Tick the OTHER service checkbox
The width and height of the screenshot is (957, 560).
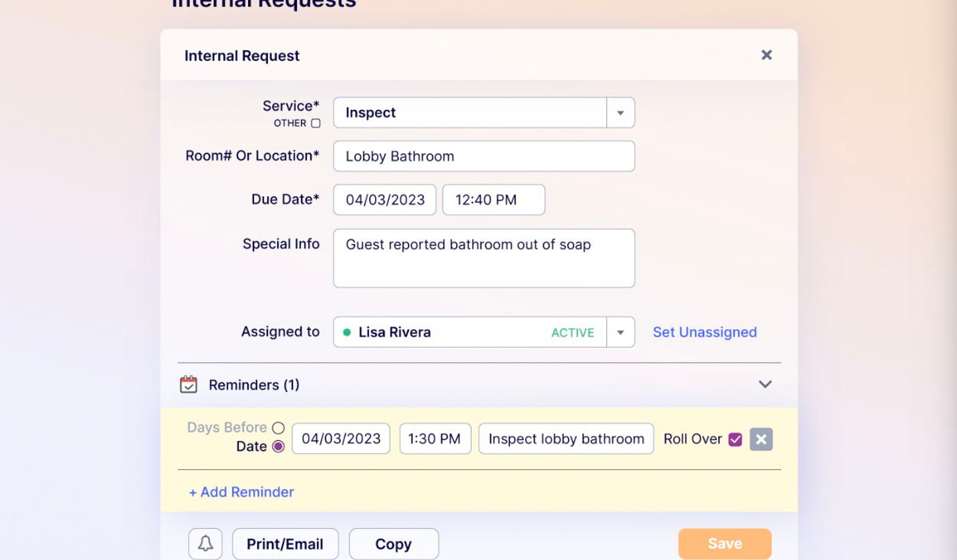pyautogui.click(x=316, y=123)
